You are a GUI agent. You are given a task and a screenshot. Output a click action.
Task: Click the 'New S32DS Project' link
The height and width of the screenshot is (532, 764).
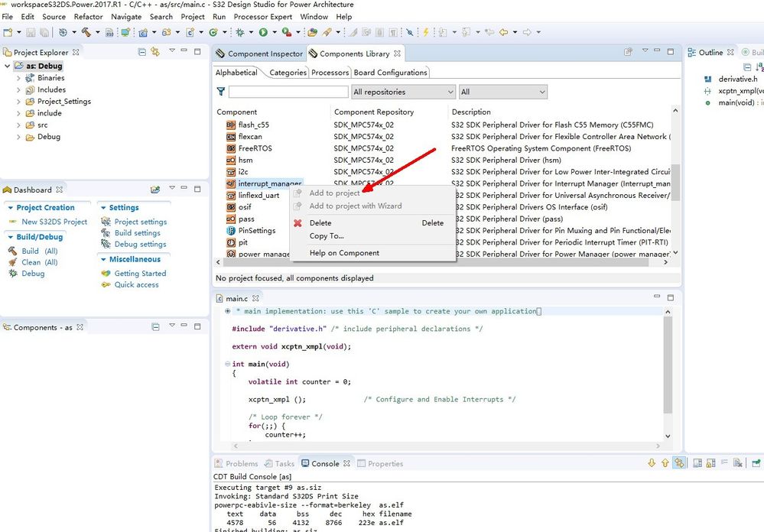[x=54, y=222]
